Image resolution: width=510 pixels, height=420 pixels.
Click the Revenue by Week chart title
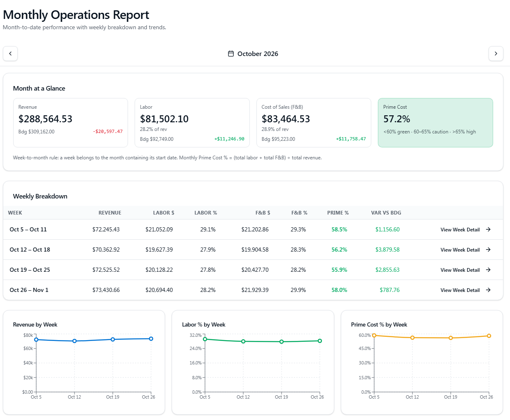coord(35,324)
